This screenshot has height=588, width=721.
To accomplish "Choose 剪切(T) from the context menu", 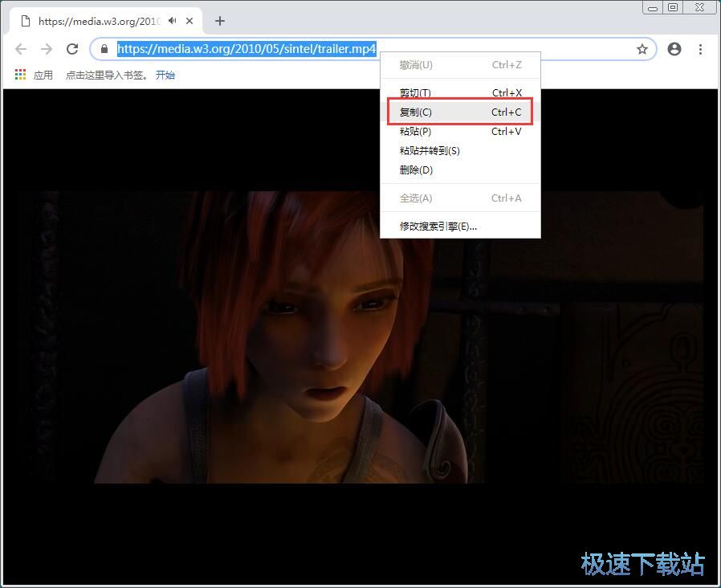I will 460,93.
